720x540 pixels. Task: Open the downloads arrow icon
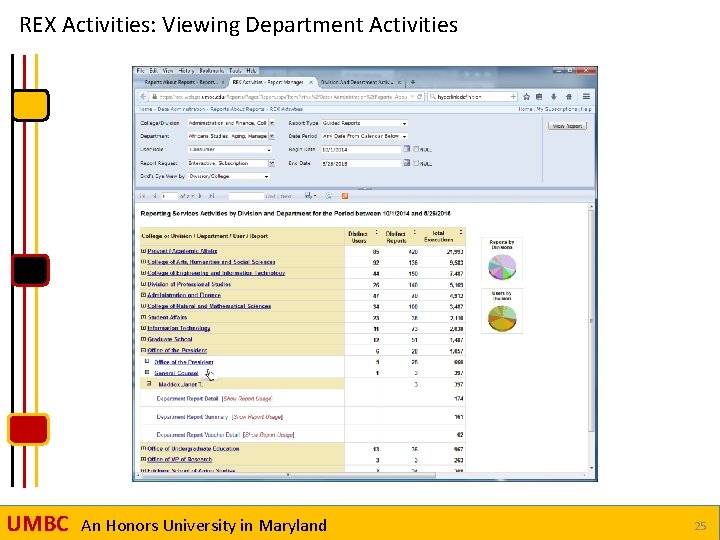pyautogui.click(x=554, y=96)
